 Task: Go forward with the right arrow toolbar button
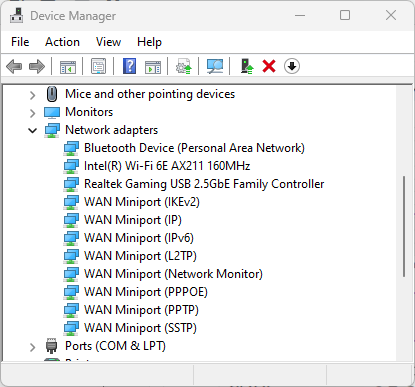pos(37,66)
